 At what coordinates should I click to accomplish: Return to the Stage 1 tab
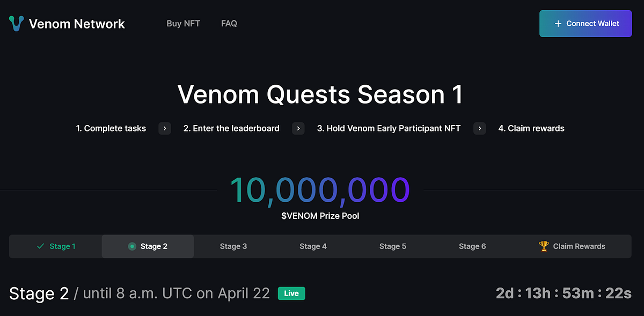pos(56,246)
